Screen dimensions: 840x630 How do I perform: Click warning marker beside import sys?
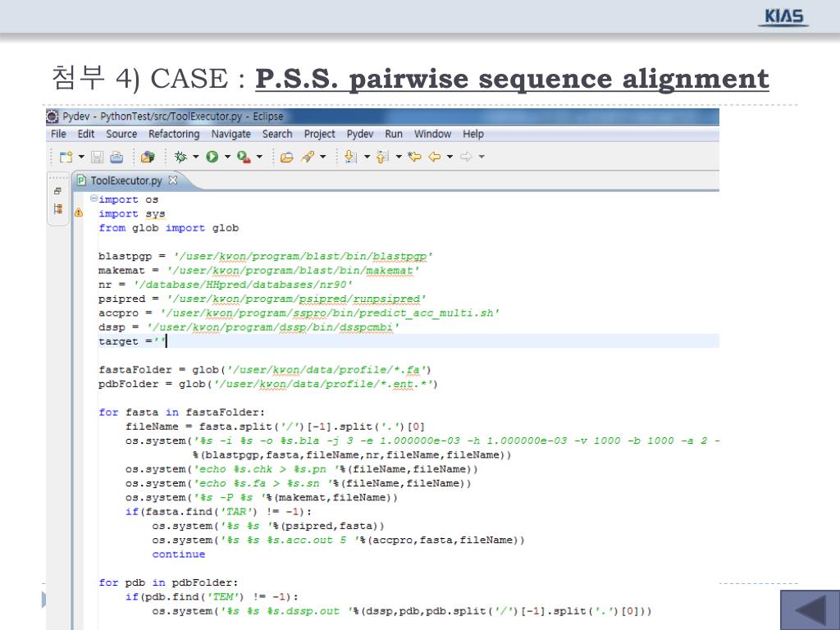(79, 213)
